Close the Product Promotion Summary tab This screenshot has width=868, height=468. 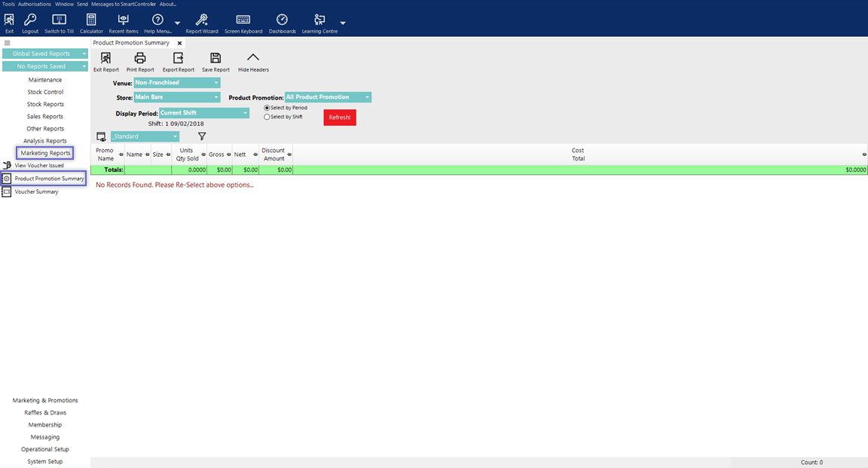click(179, 43)
